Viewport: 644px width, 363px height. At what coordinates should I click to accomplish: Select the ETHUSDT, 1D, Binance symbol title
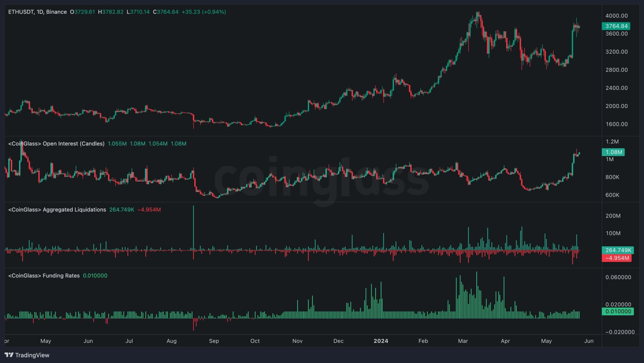tap(37, 12)
